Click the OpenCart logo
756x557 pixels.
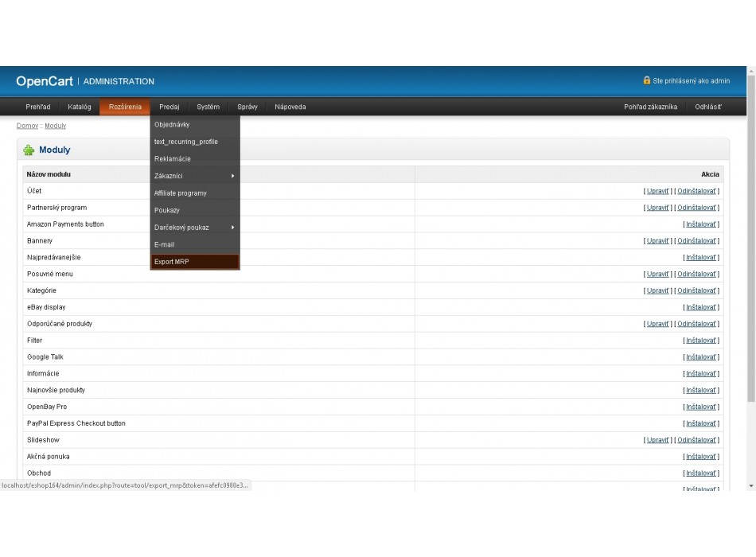pyautogui.click(x=45, y=81)
